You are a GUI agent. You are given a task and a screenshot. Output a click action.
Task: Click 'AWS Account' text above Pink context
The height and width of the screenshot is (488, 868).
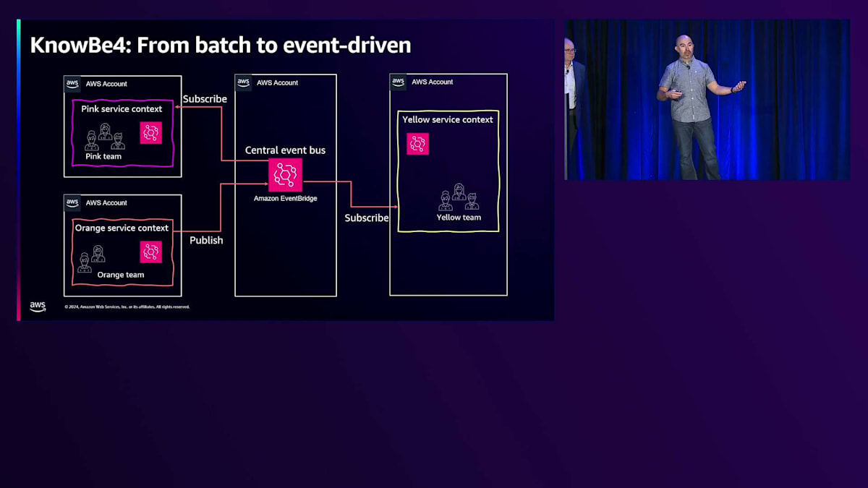pos(106,84)
